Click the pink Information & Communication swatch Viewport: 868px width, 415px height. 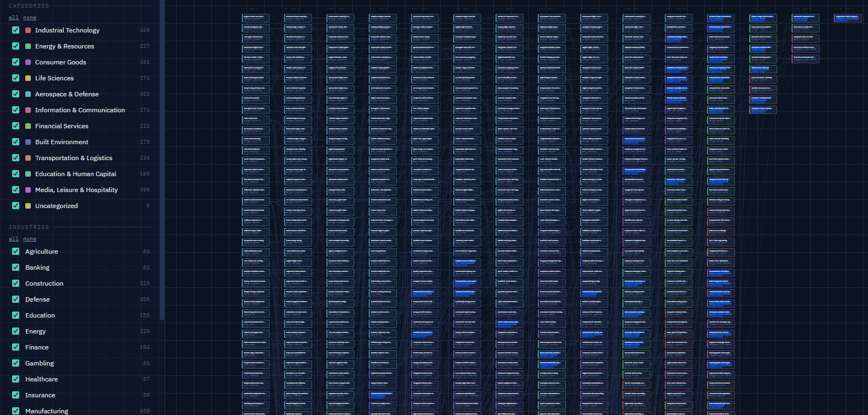coord(28,110)
